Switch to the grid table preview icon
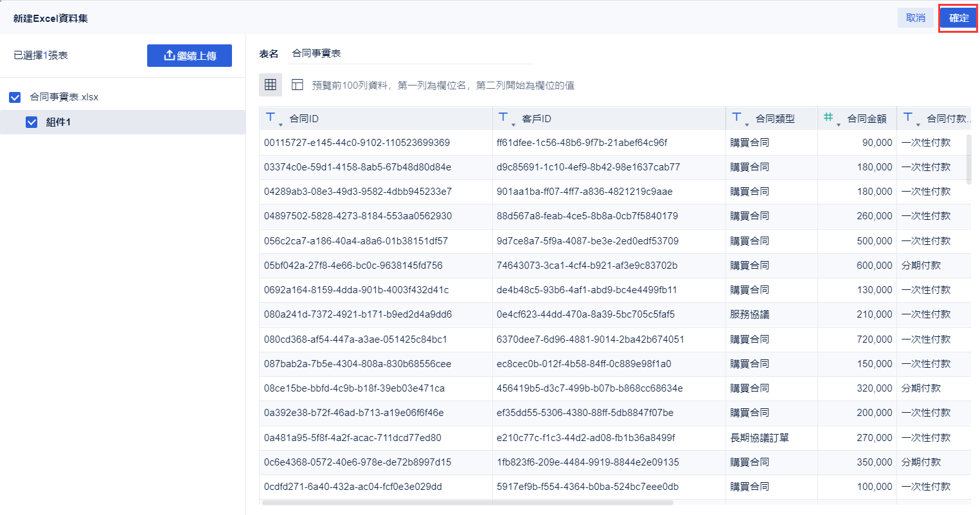The image size is (980, 515). (271, 85)
